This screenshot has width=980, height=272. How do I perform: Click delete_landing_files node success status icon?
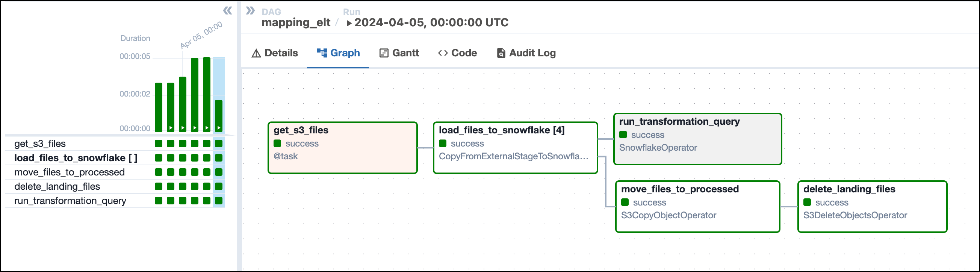click(807, 202)
